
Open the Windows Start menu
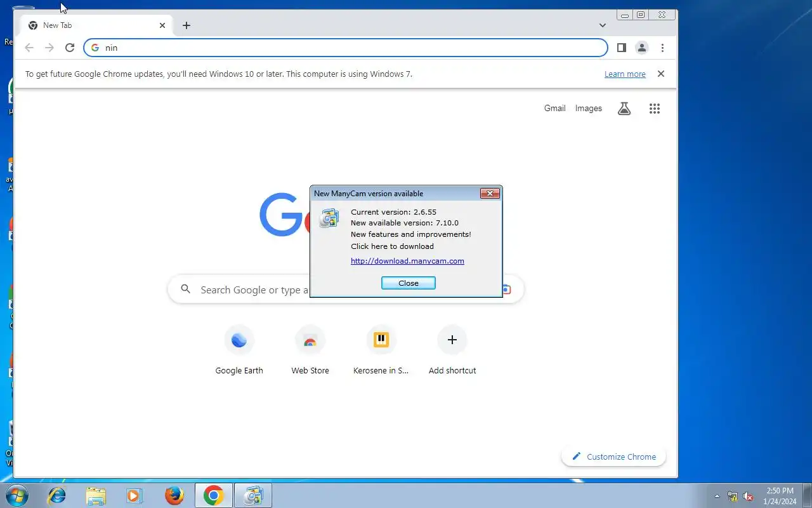point(16,495)
